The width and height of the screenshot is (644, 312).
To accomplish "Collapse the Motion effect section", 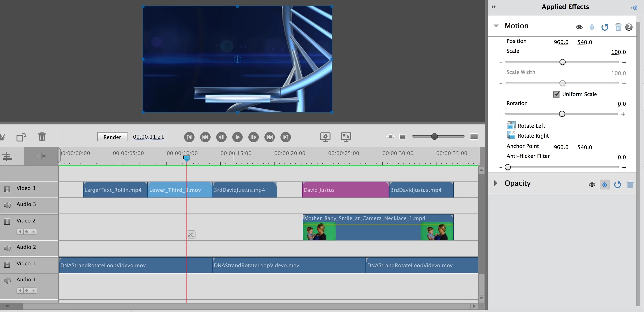I will tap(496, 26).
